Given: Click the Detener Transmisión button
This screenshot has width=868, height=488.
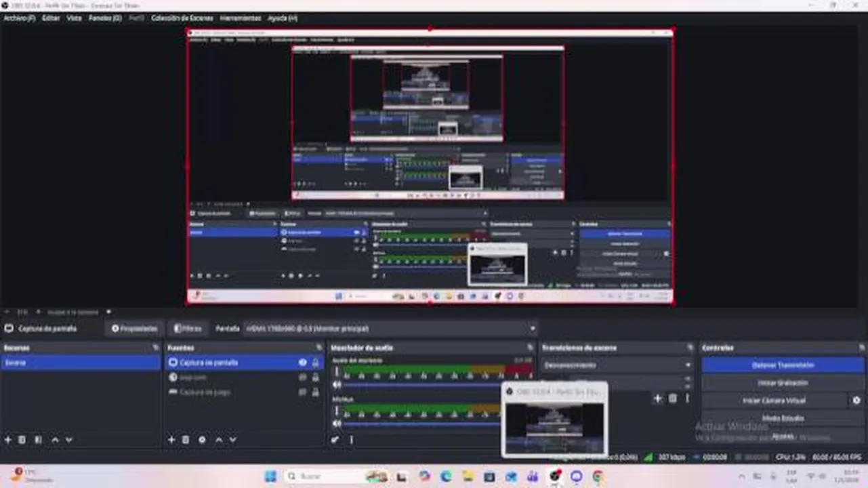Looking at the screenshot, I should coord(783,365).
